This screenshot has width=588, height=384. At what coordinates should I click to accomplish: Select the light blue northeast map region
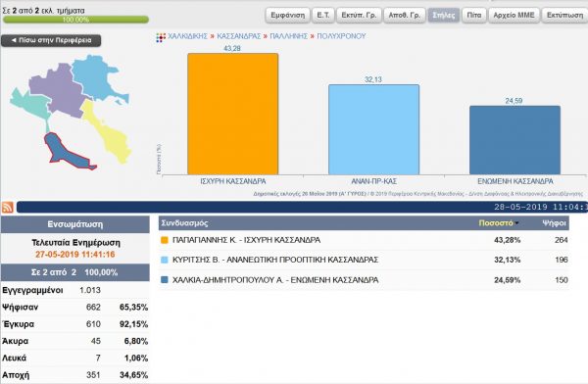click(96, 78)
